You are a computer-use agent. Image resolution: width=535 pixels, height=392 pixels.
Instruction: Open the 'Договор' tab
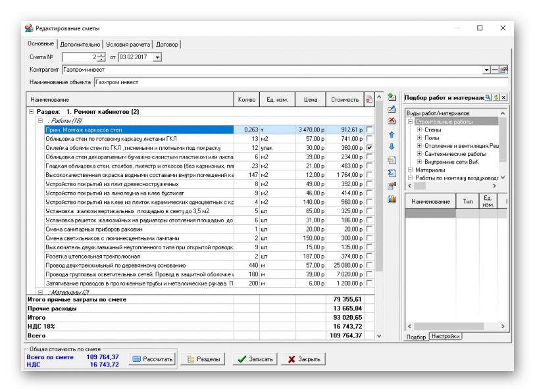pyautogui.click(x=167, y=44)
